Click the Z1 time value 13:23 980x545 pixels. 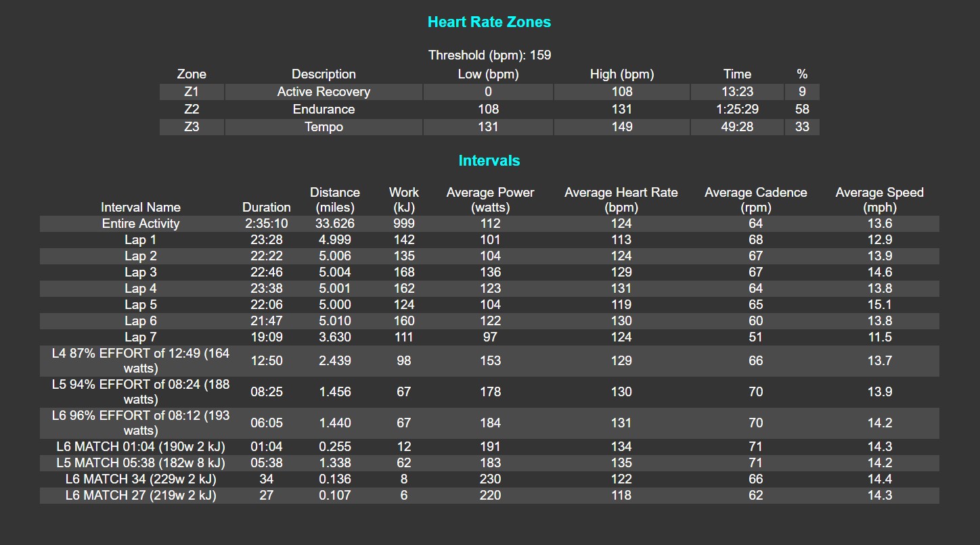pyautogui.click(x=737, y=92)
